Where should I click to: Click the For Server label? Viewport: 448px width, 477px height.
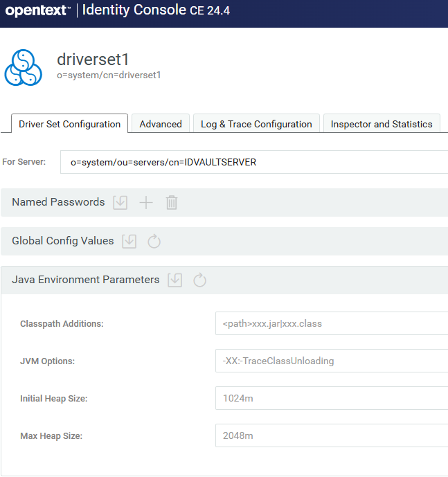pyautogui.click(x=24, y=162)
